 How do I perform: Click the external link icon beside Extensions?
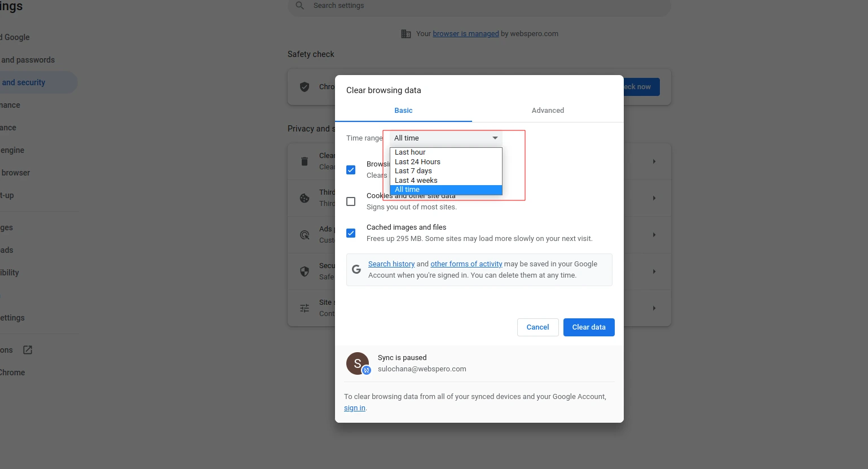click(28, 350)
